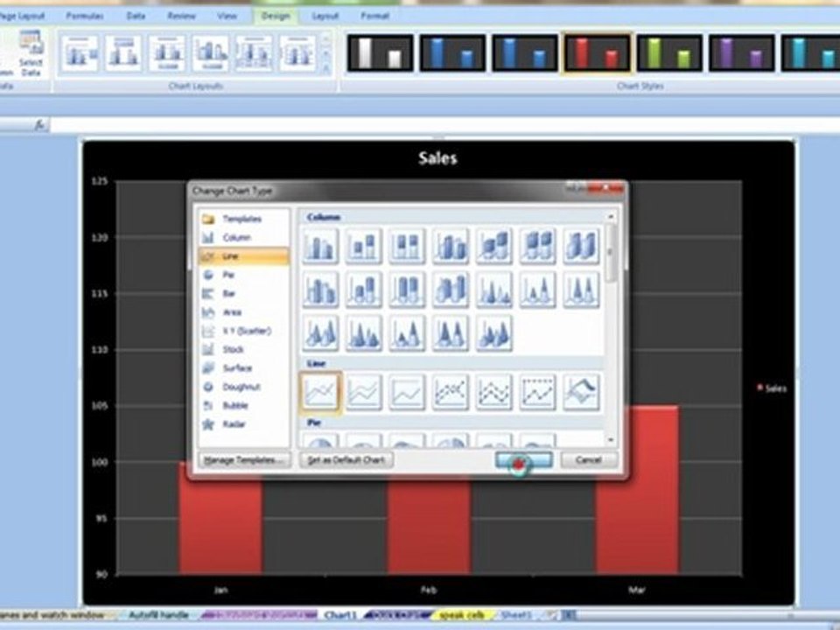840x630 pixels.
Task: Pick the Clustered Pyramid chart icon
Action: 364,333
